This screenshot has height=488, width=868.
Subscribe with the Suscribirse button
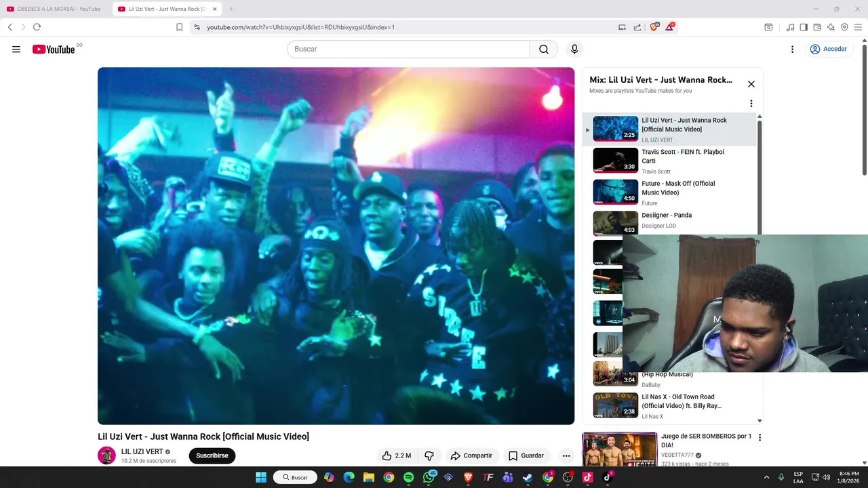click(212, 455)
